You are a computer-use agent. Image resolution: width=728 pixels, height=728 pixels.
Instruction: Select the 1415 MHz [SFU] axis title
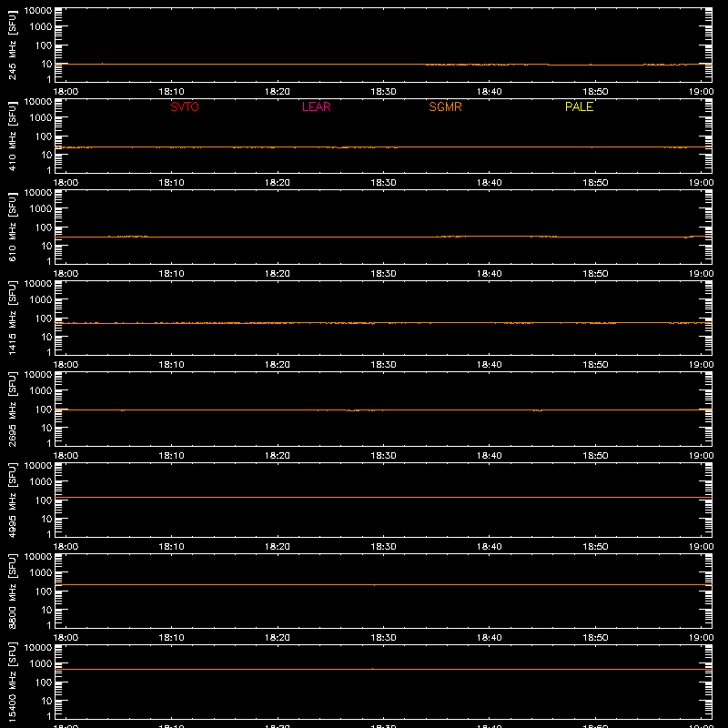point(13,318)
